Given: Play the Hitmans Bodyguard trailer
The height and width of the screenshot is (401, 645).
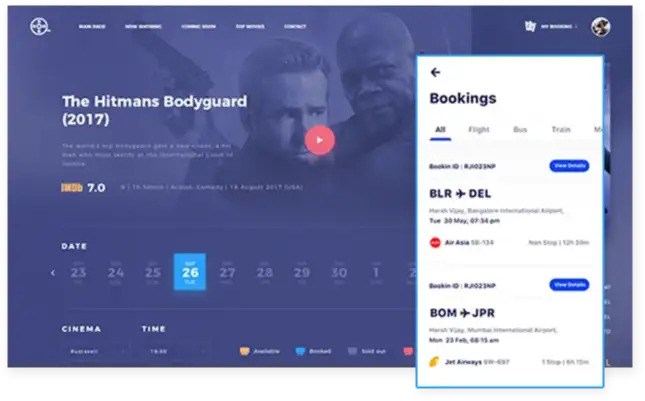Looking at the screenshot, I should pyautogui.click(x=320, y=140).
